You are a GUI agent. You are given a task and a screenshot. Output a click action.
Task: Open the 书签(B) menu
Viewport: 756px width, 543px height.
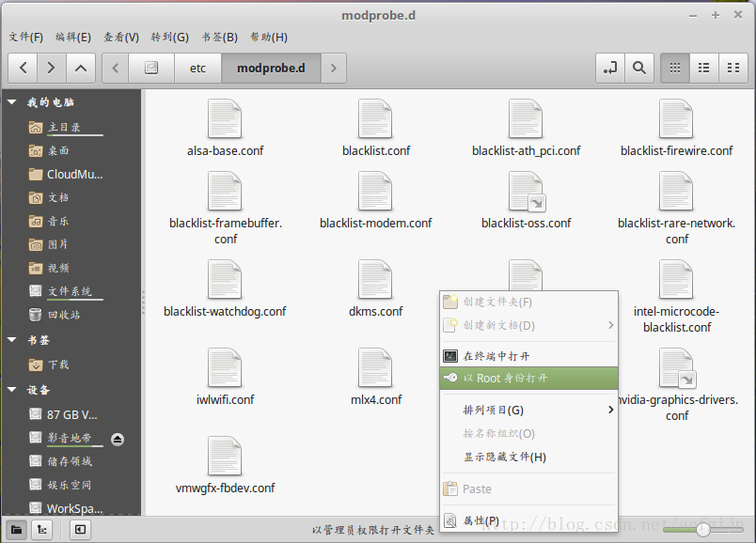[219, 37]
